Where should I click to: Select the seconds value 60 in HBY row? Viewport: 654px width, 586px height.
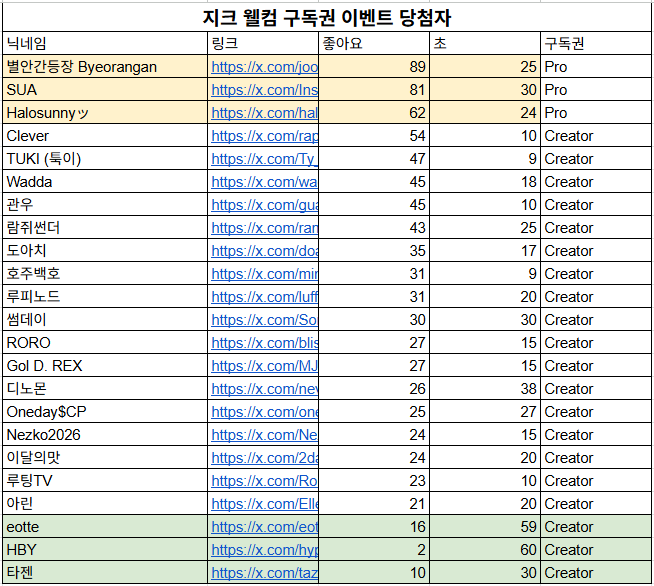[x=485, y=549]
